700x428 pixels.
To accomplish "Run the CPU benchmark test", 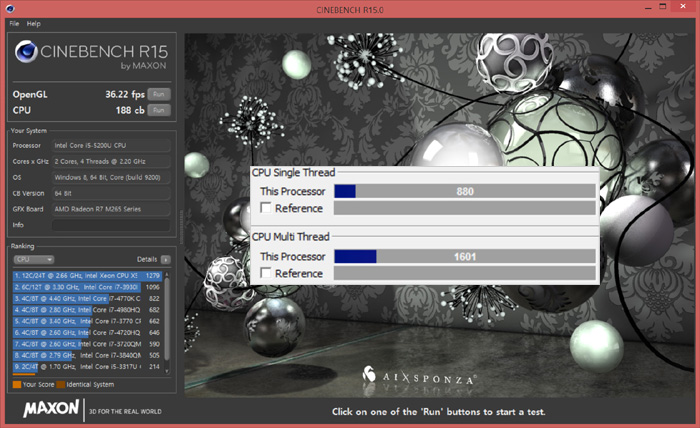I will 159,110.
